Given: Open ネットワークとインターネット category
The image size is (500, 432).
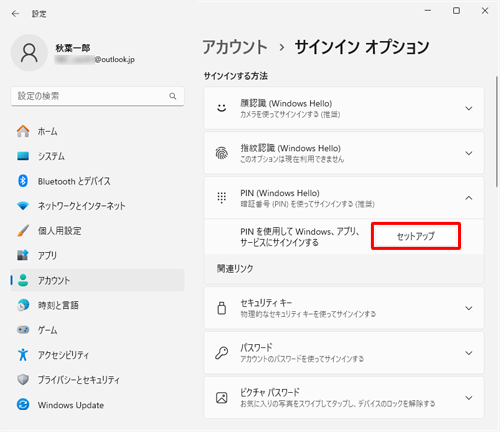Looking at the screenshot, I should (97, 206).
